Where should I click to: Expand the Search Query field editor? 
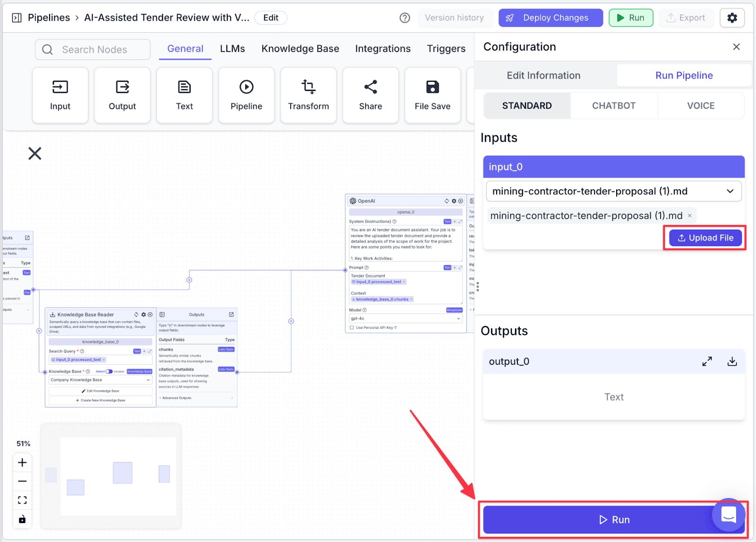[150, 351]
